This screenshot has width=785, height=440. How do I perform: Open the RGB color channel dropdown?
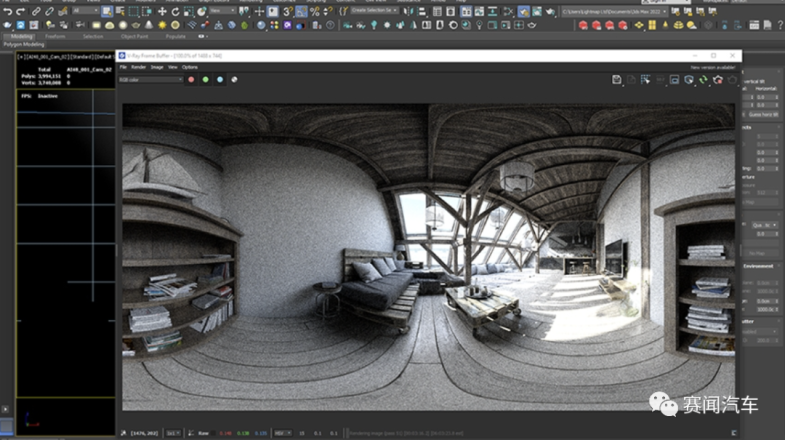pos(150,79)
